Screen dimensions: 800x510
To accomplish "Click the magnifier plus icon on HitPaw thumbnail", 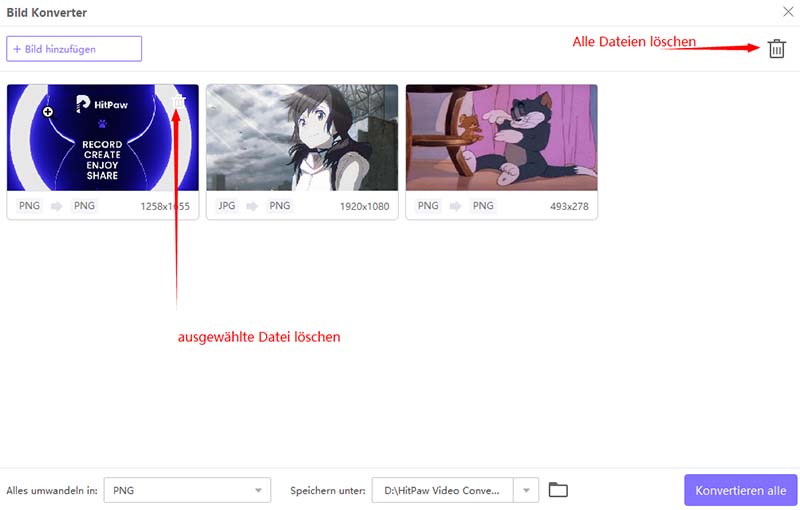I will pyautogui.click(x=47, y=111).
